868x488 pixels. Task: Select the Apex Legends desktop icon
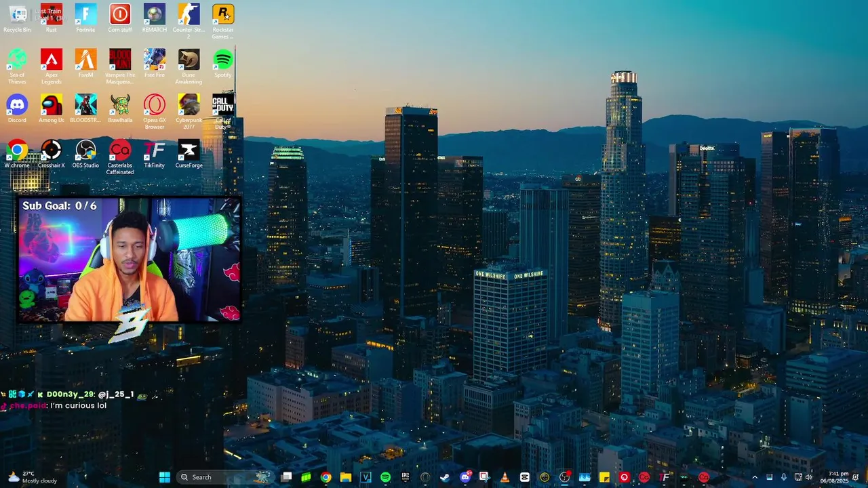coord(52,67)
